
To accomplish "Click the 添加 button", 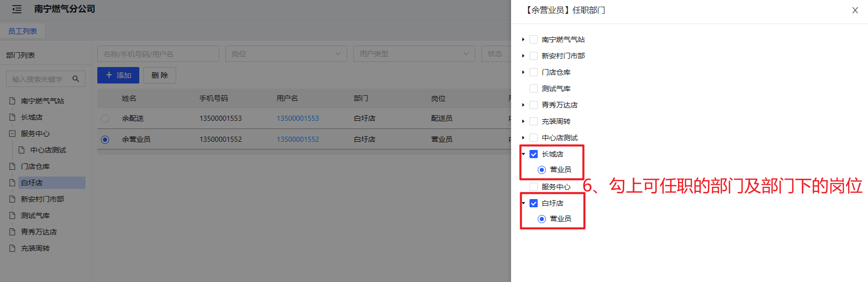I will coord(119,75).
